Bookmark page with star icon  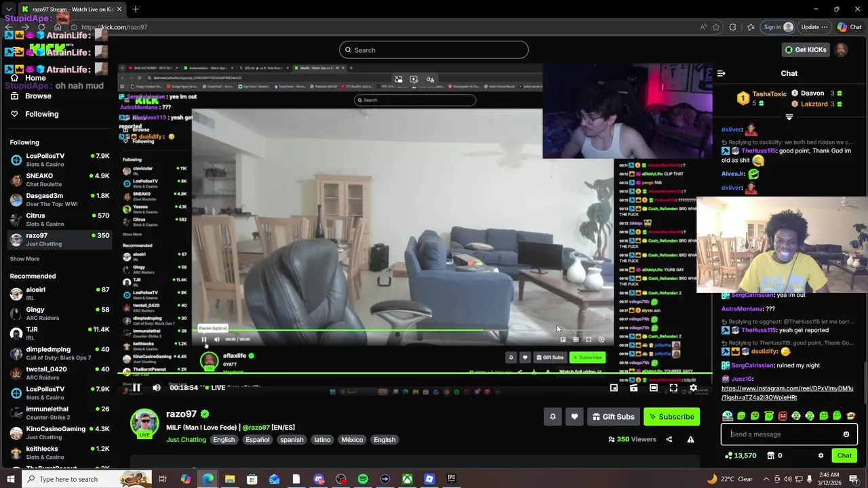tap(716, 27)
